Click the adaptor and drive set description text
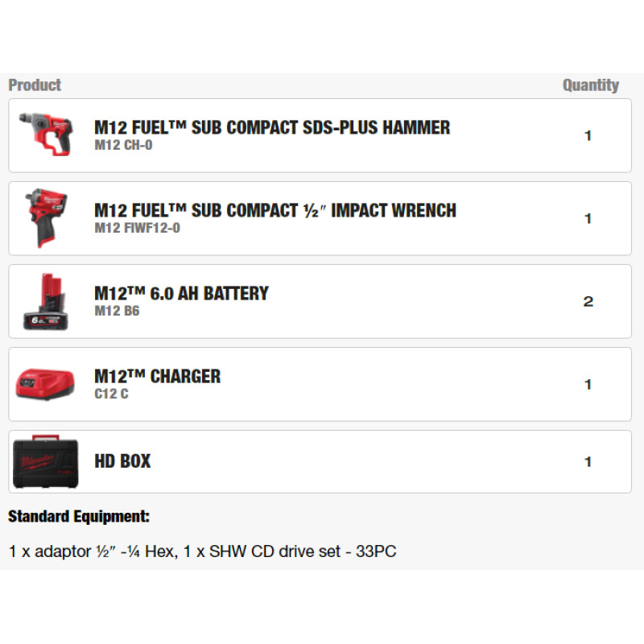Viewport: 644px width, 644px height. 203,551
